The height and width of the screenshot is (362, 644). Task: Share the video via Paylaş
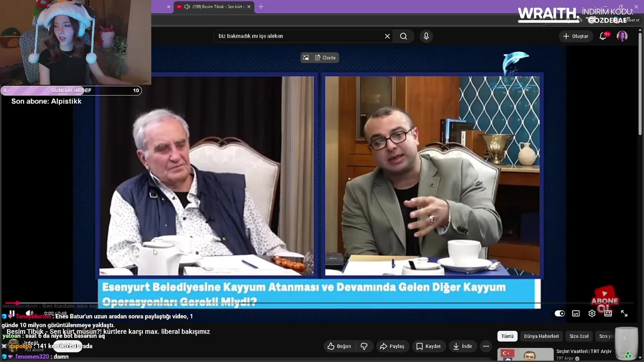[x=392, y=346]
